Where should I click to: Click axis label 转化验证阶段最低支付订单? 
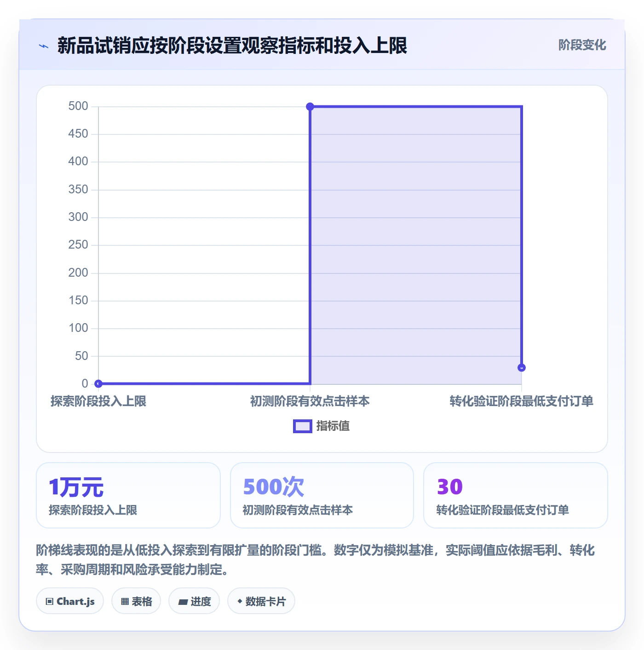tap(521, 401)
